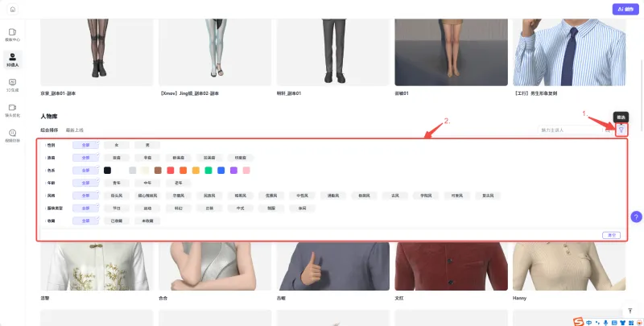Viewport: 644px width, 326px height.
Task: Click the microphone icon in IME bar
Action: 605,323
